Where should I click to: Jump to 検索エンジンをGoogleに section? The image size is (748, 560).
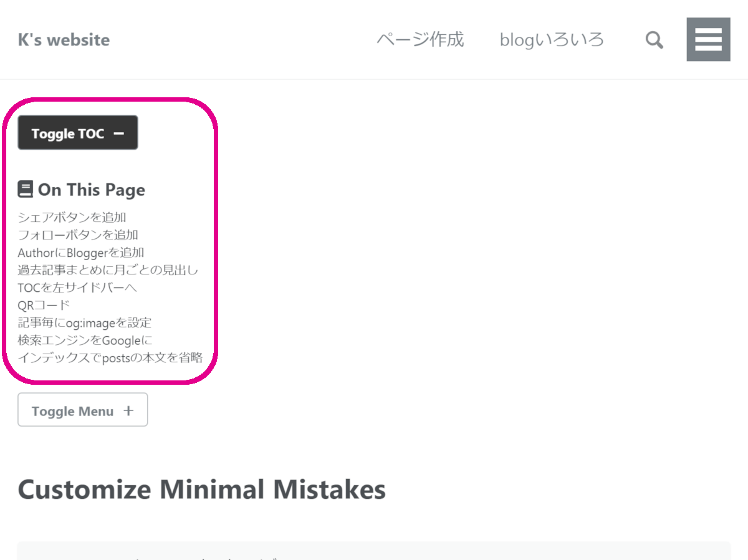pyautogui.click(x=85, y=340)
